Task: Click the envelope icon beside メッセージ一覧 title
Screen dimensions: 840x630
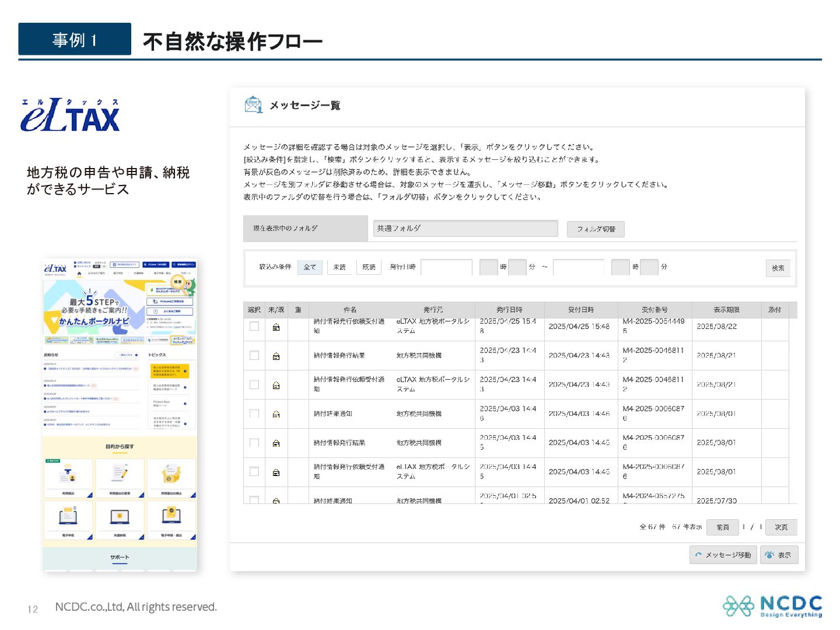Action: click(253, 105)
